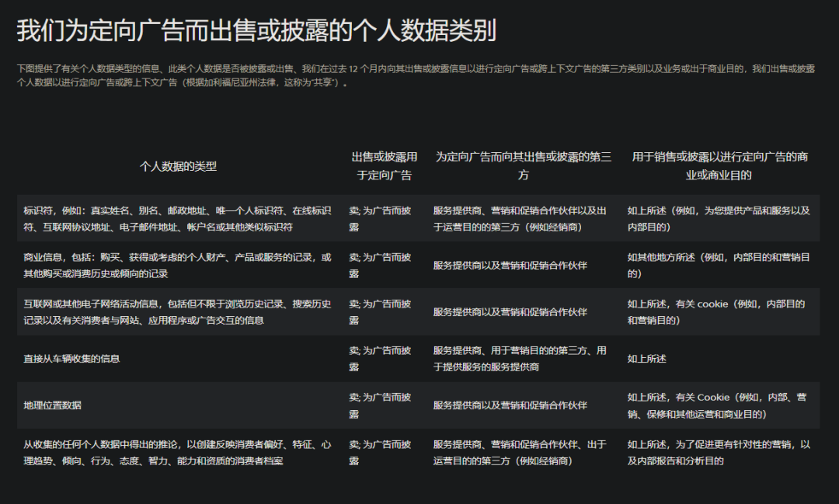Click the purpose cell mentioning 更有针对性的营销
The height and width of the screenshot is (504, 839).
pos(719,453)
